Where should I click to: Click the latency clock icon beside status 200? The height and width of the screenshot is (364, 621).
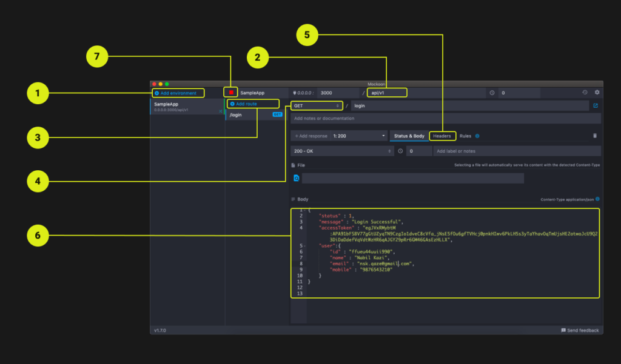point(400,151)
